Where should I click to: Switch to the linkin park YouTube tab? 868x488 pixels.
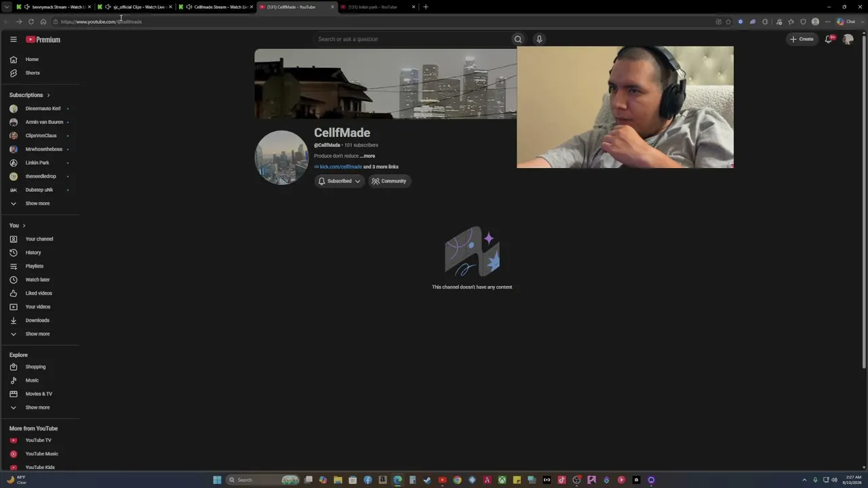tap(378, 7)
